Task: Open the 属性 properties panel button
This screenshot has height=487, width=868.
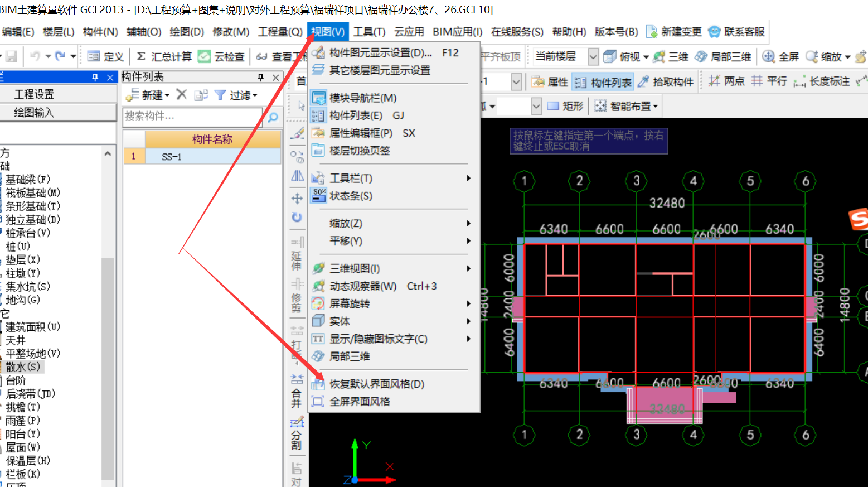Action: (550, 82)
